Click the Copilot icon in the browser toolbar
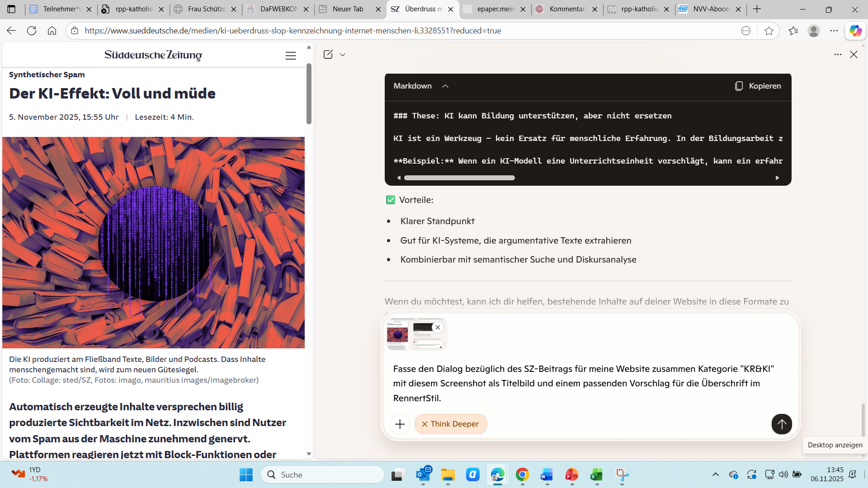Image resolution: width=868 pixels, height=488 pixels. pos(855,31)
